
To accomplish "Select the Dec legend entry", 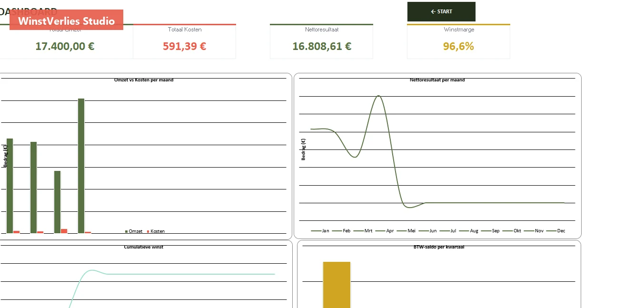I will (x=556, y=231).
